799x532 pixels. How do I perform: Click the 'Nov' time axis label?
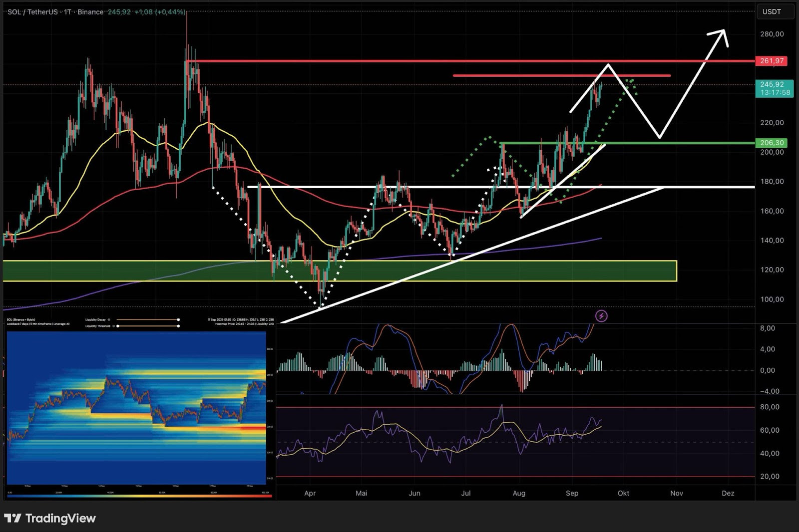(x=676, y=493)
